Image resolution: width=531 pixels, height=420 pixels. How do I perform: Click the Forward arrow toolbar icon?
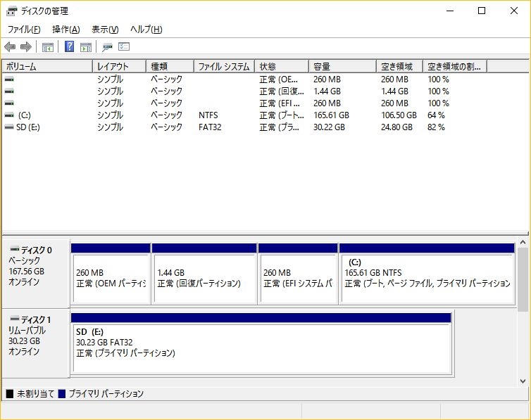pos(26,46)
